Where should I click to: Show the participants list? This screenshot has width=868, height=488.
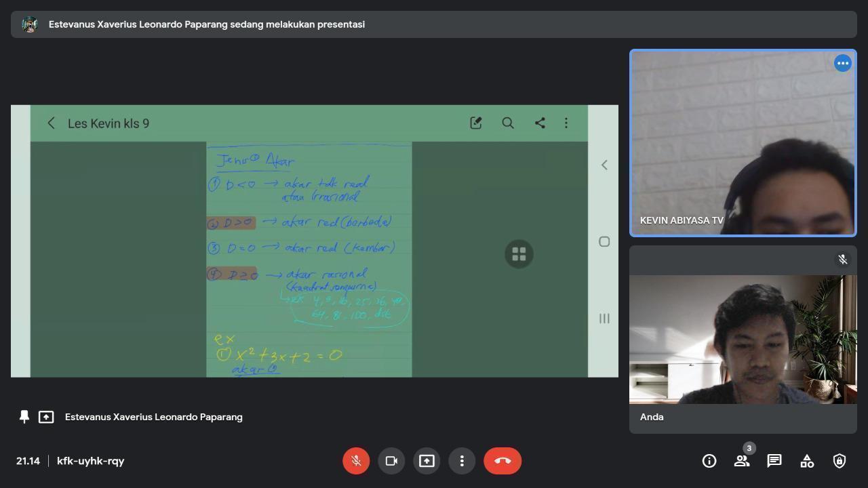[x=742, y=461]
